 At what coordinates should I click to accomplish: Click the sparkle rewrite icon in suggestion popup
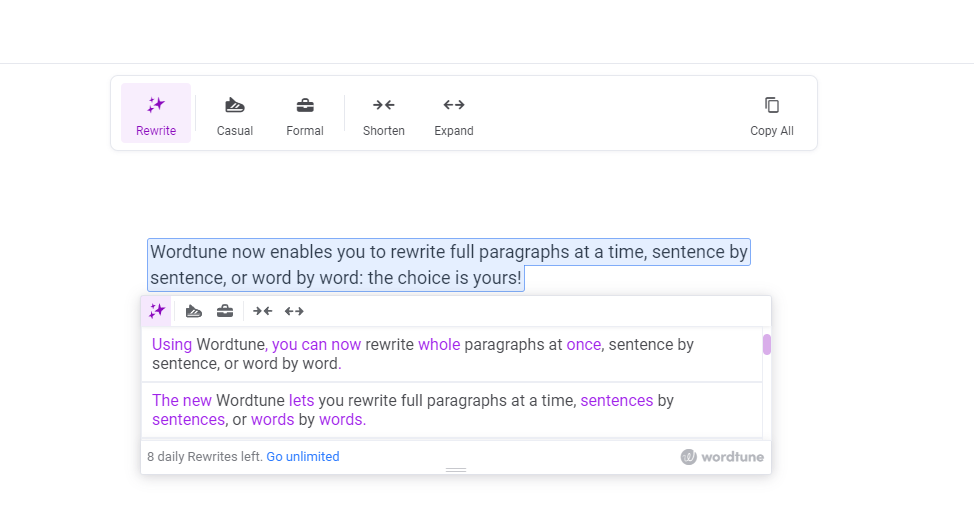[x=157, y=311]
